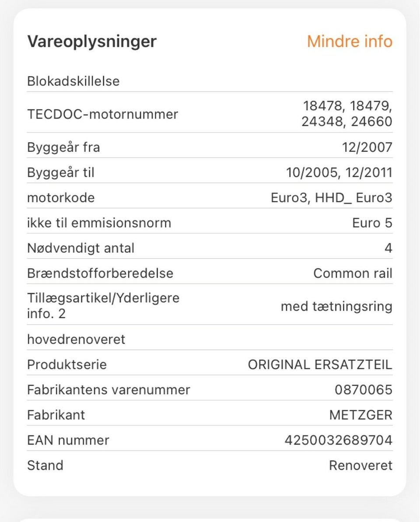This screenshot has height=522, width=420.
Task: Click the hovedrenoveret row label
Action: click(76, 339)
